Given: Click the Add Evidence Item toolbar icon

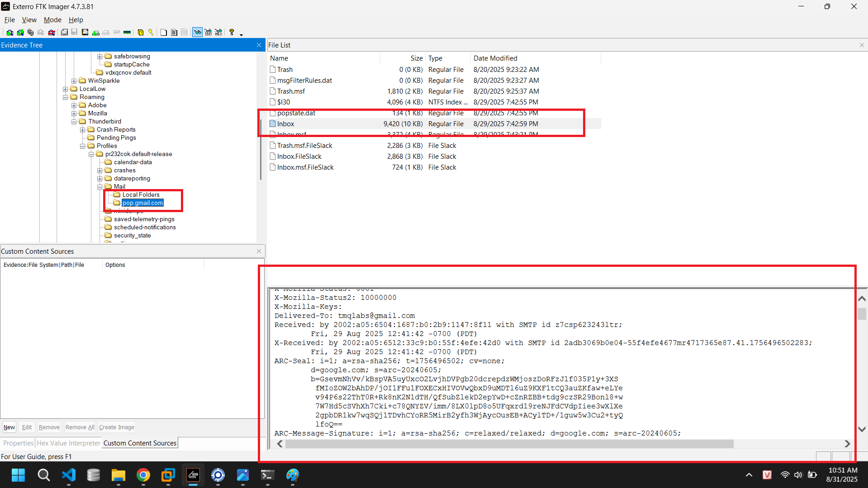Looking at the screenshot, I should 9,33.
